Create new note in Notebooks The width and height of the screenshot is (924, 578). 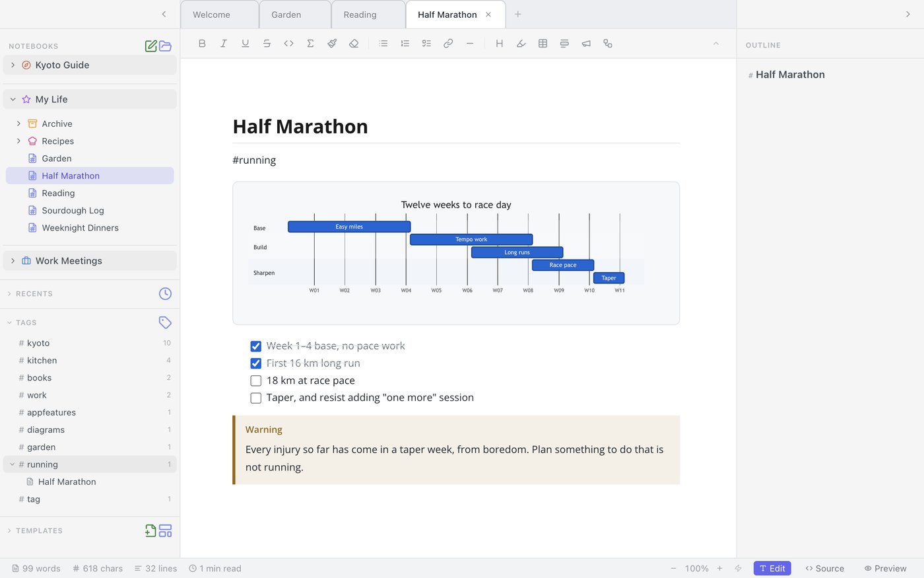[x=151, y=46]
